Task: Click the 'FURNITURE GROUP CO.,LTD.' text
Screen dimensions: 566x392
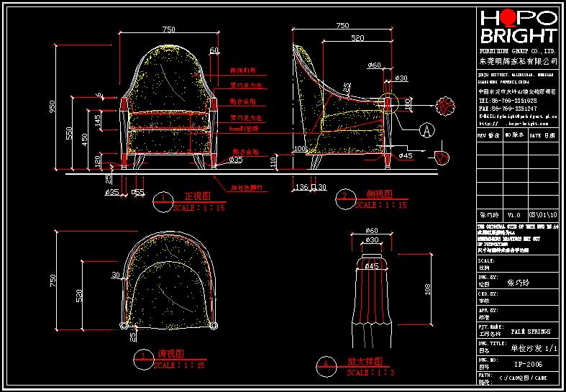Action: click(518, 50)
